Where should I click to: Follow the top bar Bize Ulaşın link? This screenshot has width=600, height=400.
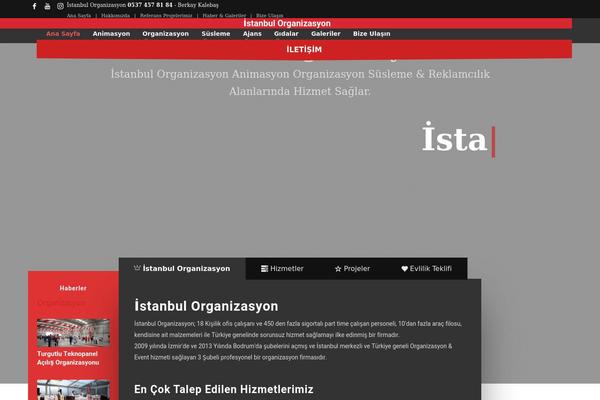(270, 16)
